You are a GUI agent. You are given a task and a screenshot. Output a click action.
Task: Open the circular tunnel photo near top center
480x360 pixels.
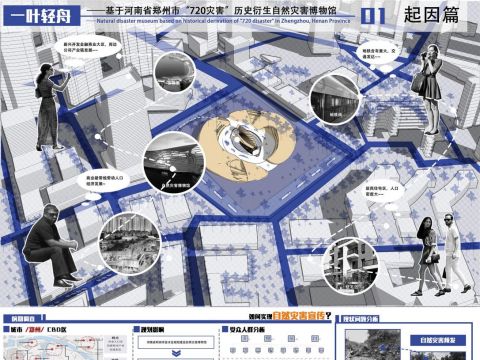pyautogui.click(x=175, y=72)
